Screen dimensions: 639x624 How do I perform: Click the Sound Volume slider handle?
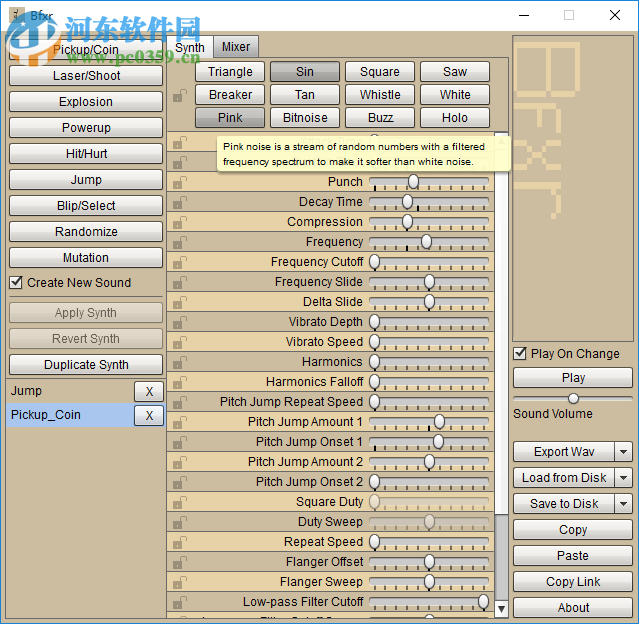(x=573, y=398)
